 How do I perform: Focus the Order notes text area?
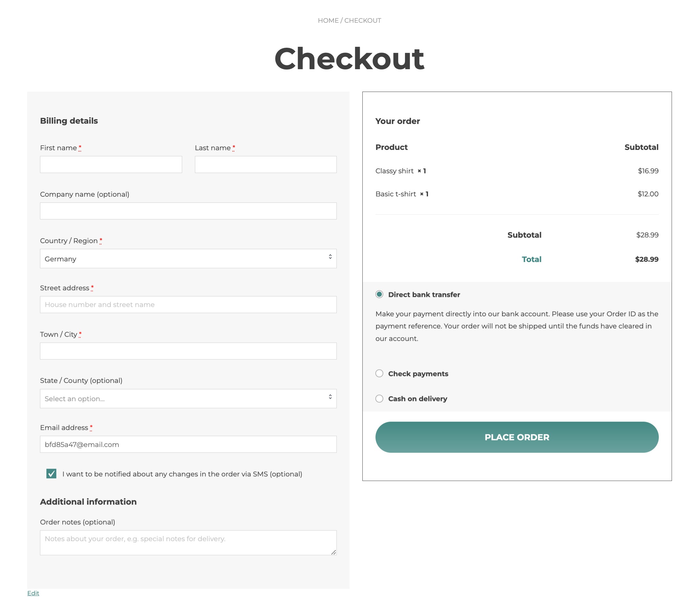(188, 543)
